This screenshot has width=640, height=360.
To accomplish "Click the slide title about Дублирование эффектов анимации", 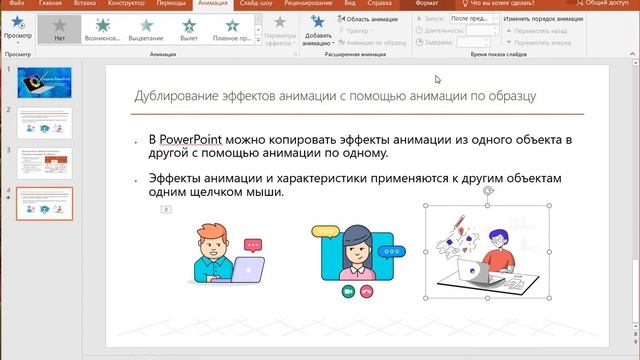I will click(335, 96).
